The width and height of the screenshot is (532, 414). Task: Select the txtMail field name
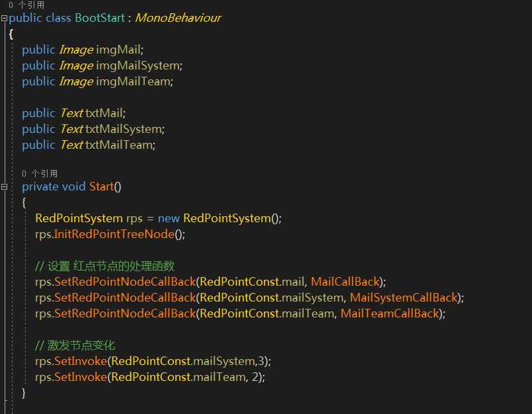click(x=104, y=113)
